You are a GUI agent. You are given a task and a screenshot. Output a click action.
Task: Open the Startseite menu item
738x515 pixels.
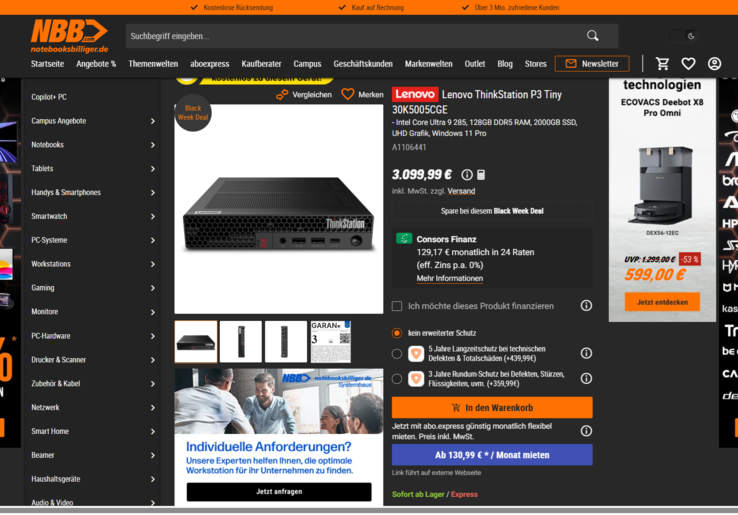(x=48, y=64)
